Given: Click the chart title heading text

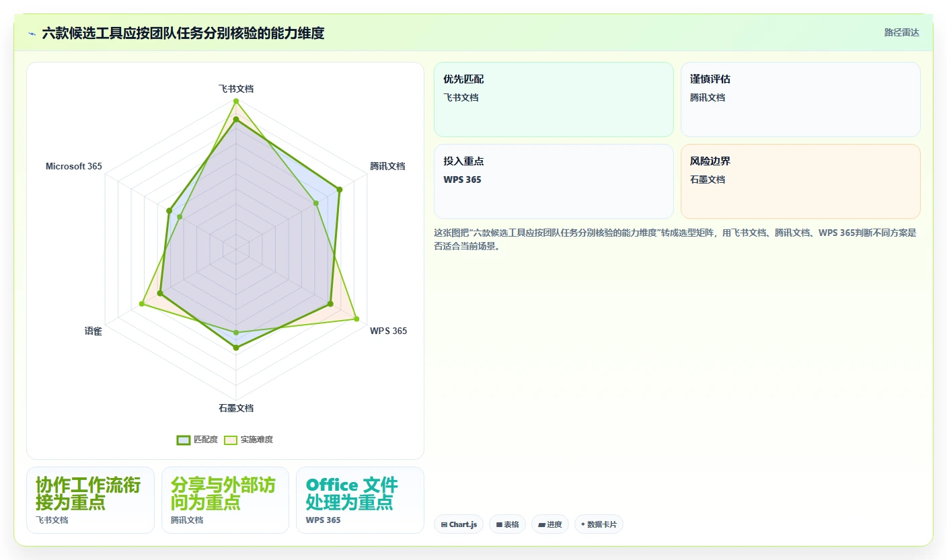Looking at the screenshot, I should [183, 33].
